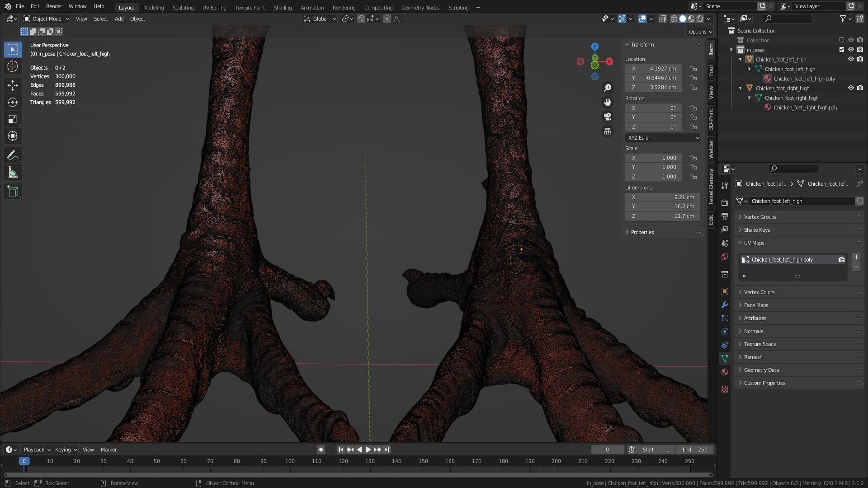Select the Annotate tool
The height and width of the screenshot is (488, 868).
[x=13, y=155]
